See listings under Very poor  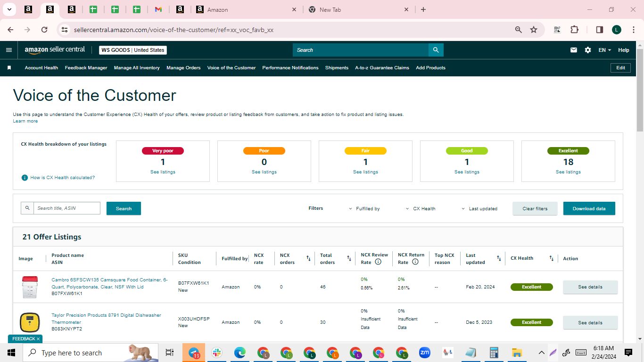coord(163,172)
